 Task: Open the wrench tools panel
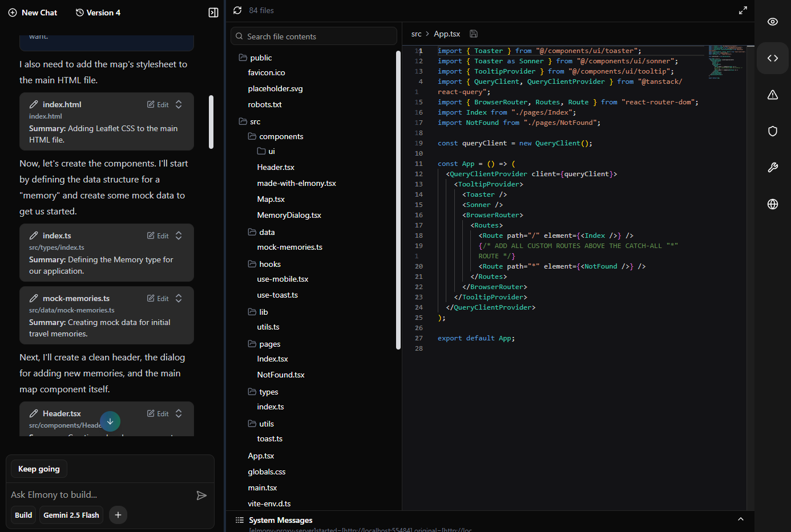pos(772,167)
